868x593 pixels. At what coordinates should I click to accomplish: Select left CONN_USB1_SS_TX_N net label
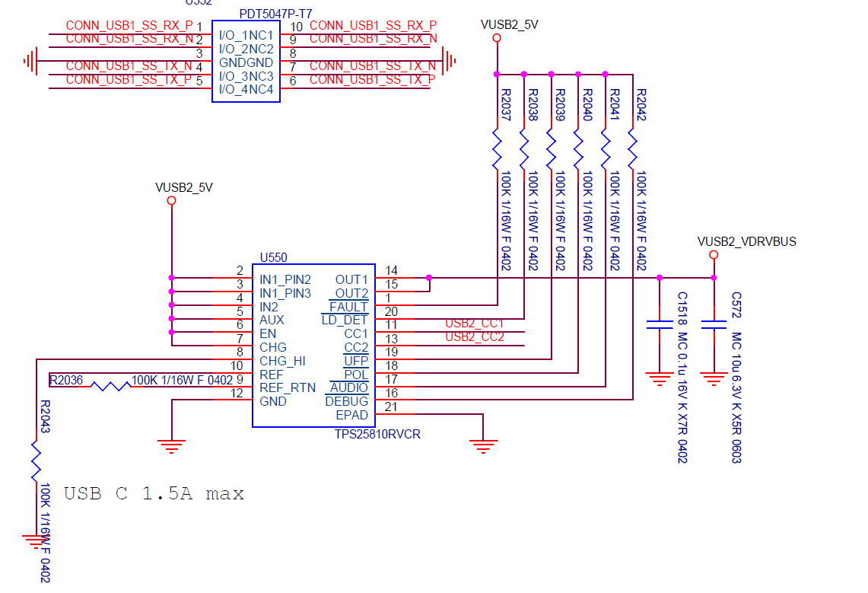129,66
